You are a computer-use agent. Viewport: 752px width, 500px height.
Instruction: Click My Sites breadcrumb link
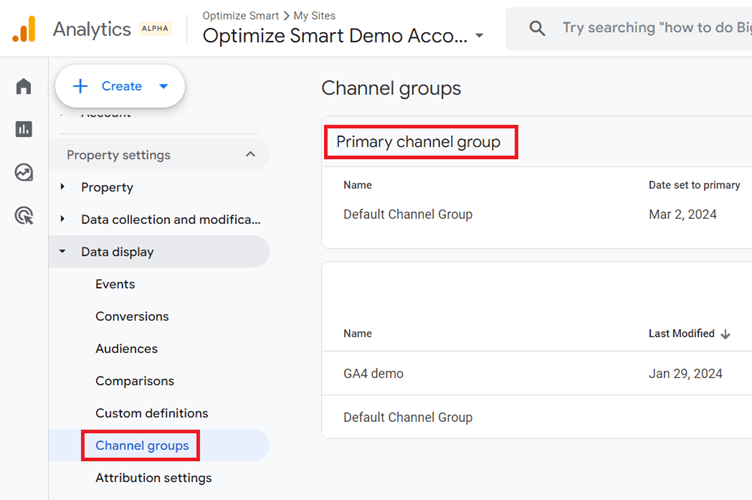coord(315,15)
